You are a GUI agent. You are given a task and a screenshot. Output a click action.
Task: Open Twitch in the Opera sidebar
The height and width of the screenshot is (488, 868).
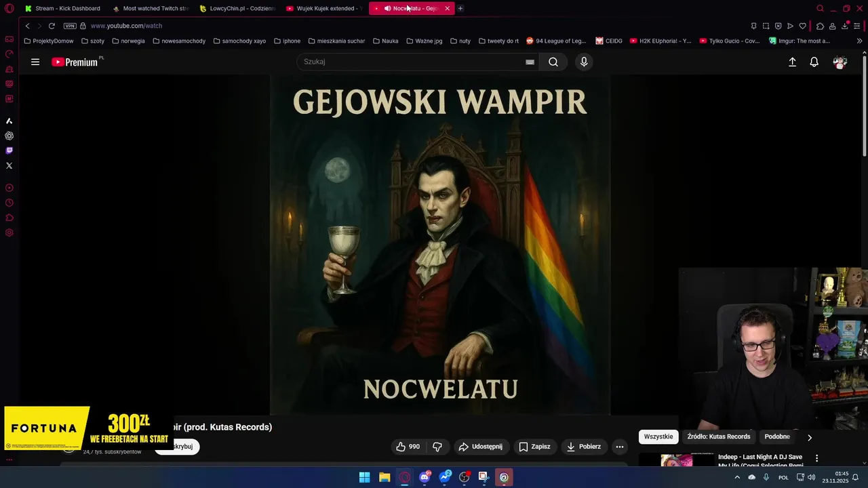point(9,150)
